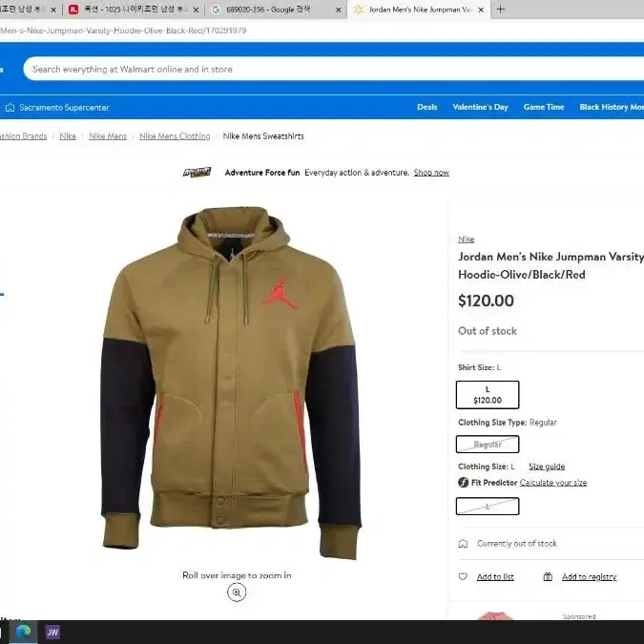Click the Adventure Force logo

point(197,172)
